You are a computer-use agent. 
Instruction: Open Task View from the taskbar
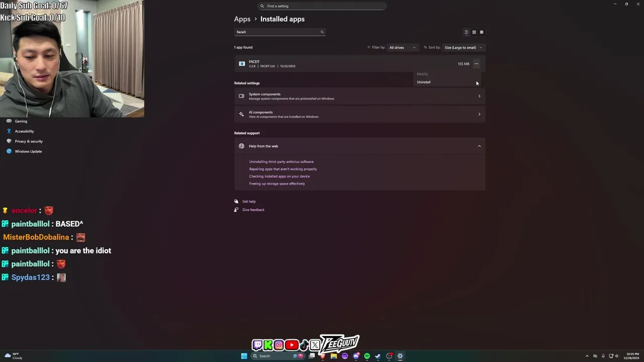click(312, 356)
